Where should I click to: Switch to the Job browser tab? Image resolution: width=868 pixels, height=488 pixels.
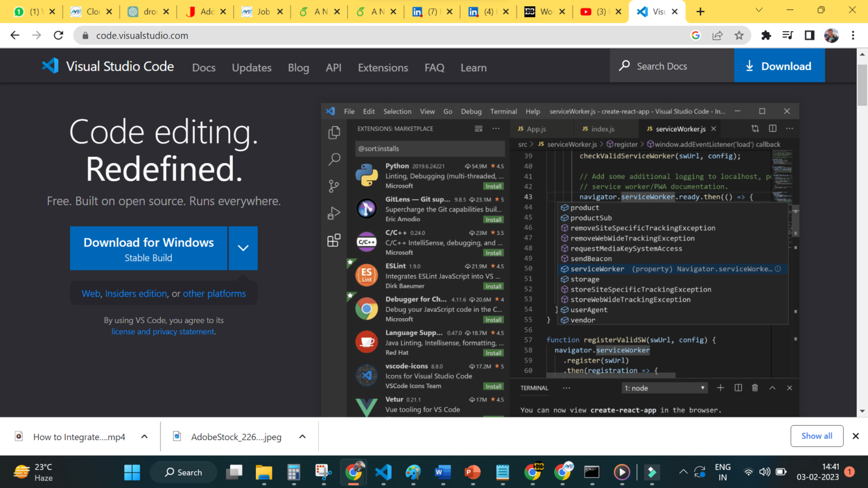pos(261,11)
